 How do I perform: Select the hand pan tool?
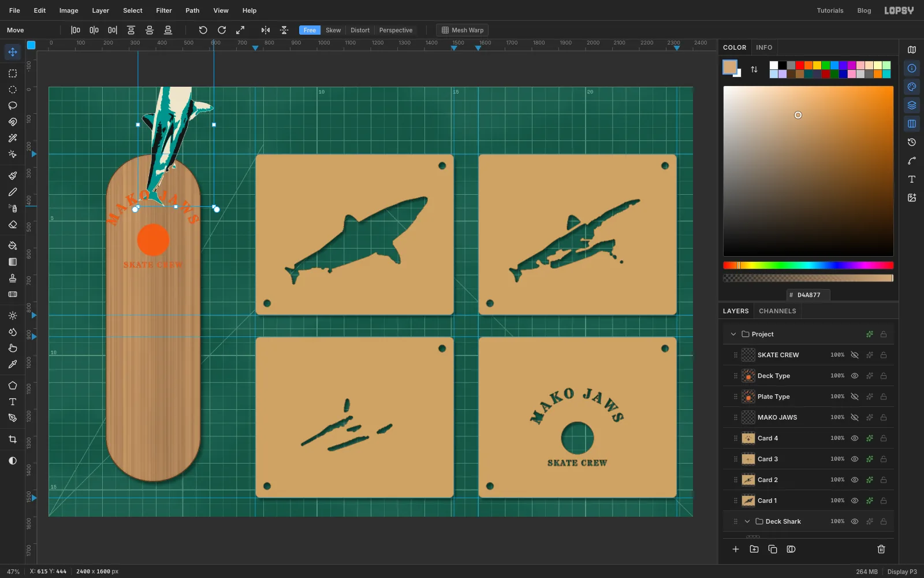pos(13,348)
